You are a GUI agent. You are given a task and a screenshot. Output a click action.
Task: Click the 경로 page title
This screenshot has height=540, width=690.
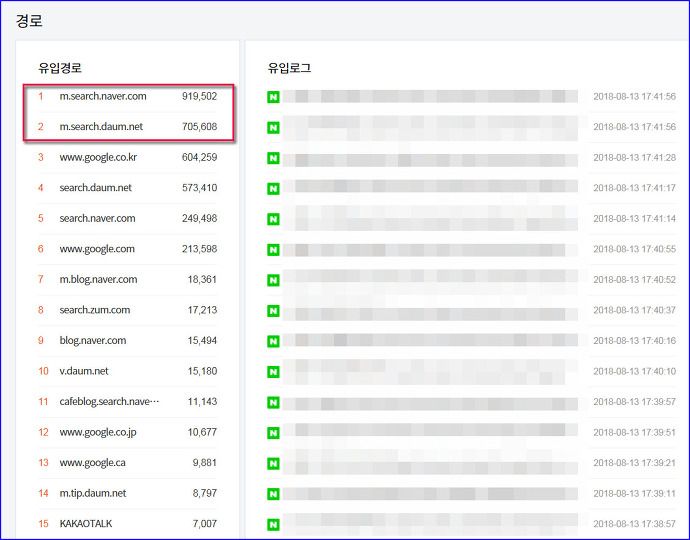tap(29, 21)
